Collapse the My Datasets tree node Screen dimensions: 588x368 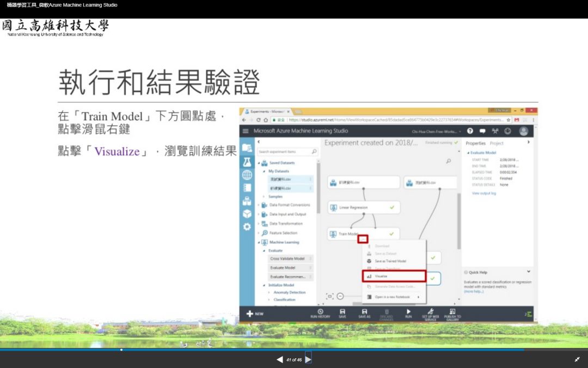point(265,171)
